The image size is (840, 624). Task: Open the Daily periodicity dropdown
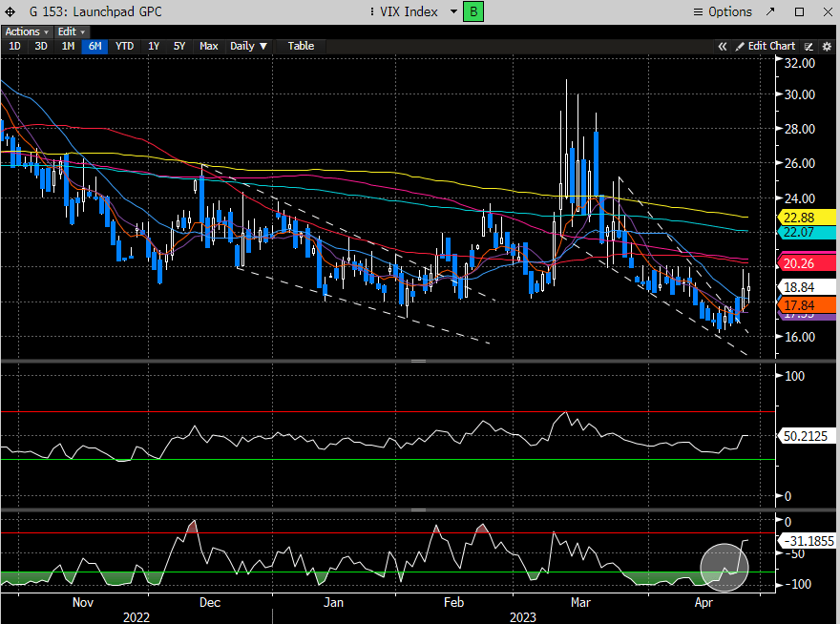coord(248,46)
